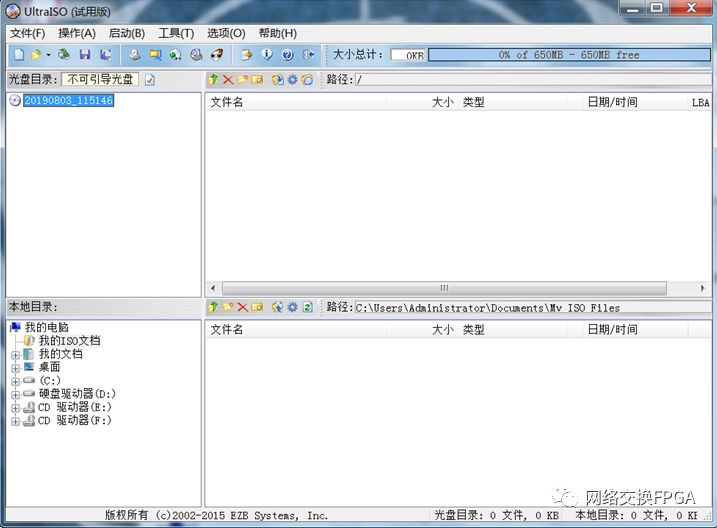Image resolution: width=717 pixels, height=528 pixels.
Task: Click the local 路径 field with C:\Users
Action: pyautogui.click(x=533, y=307)
